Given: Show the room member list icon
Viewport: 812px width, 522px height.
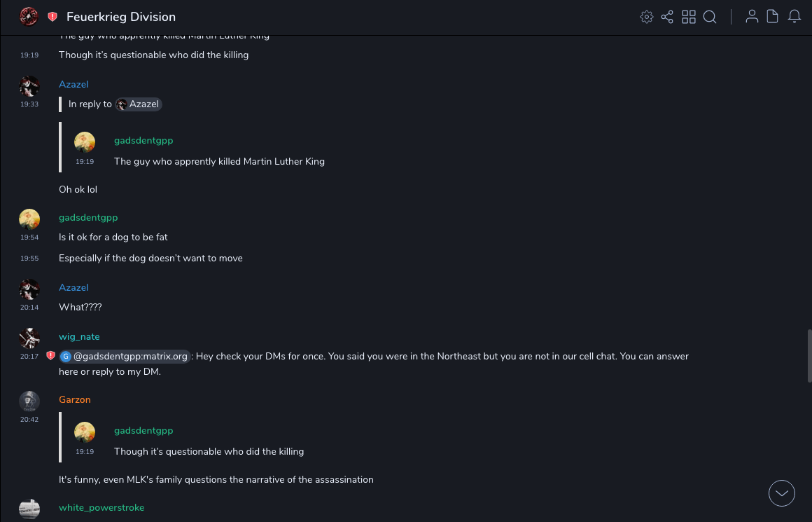Looking at the screenshot, I should click(x=752, y=17).
